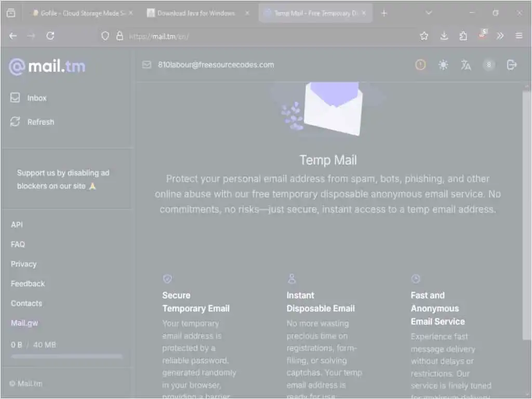Image resolution: width=532 pixels, height=399 pixels.
Task: Open the API link
Action: [x=17, y=224]
